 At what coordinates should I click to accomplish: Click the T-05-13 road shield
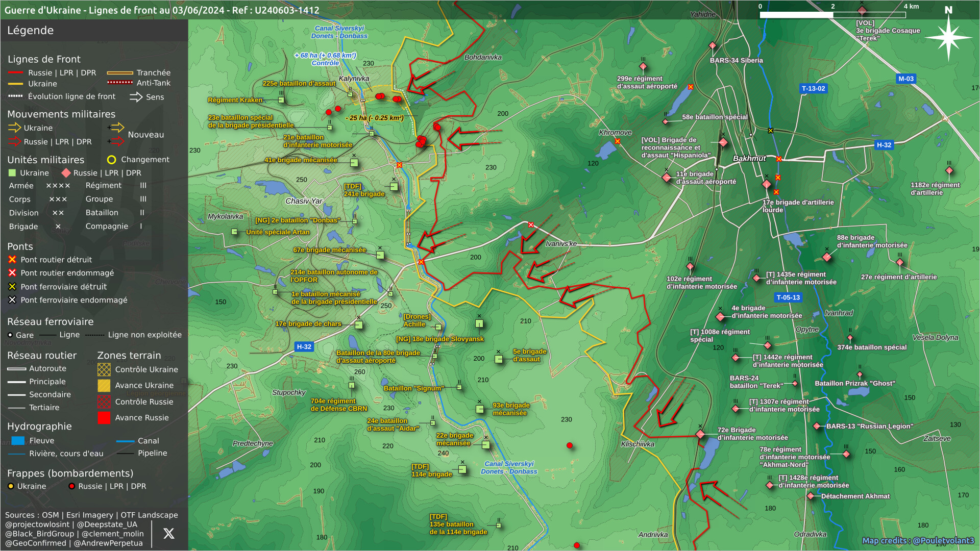[x=788, y=297]
